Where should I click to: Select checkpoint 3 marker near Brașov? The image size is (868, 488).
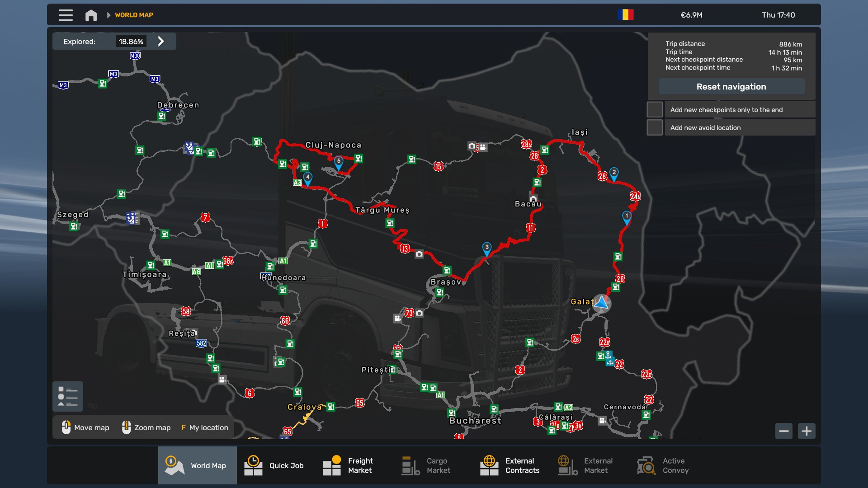(486, 248)
